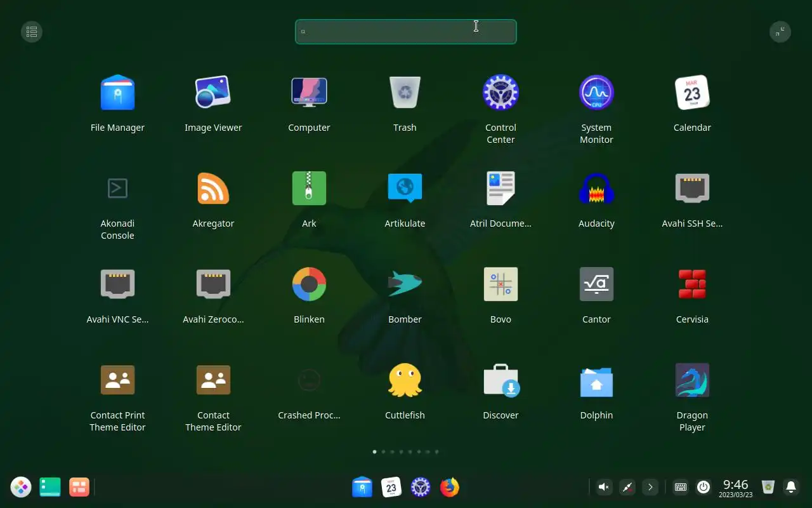Click the launcher search field
This screenshot has height=508, width=812.
pyautogui.click(x=406, y=32)
